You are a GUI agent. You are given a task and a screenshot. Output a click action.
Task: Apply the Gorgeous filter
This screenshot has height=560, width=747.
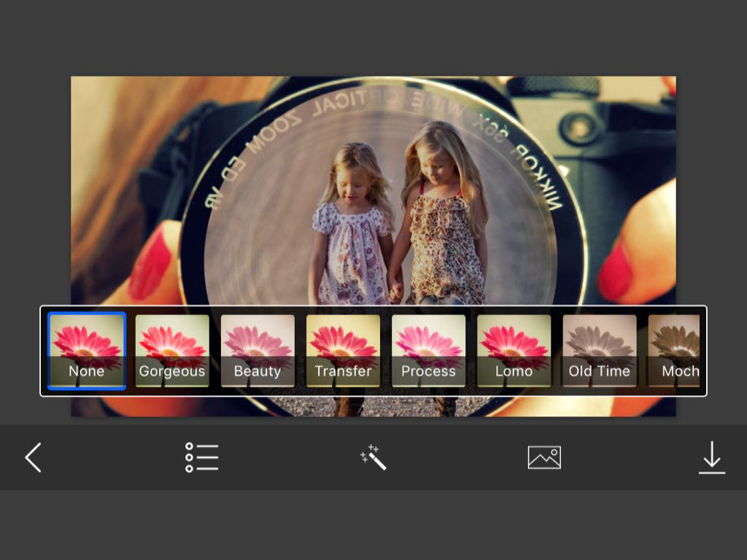click(x=172, y=351)
